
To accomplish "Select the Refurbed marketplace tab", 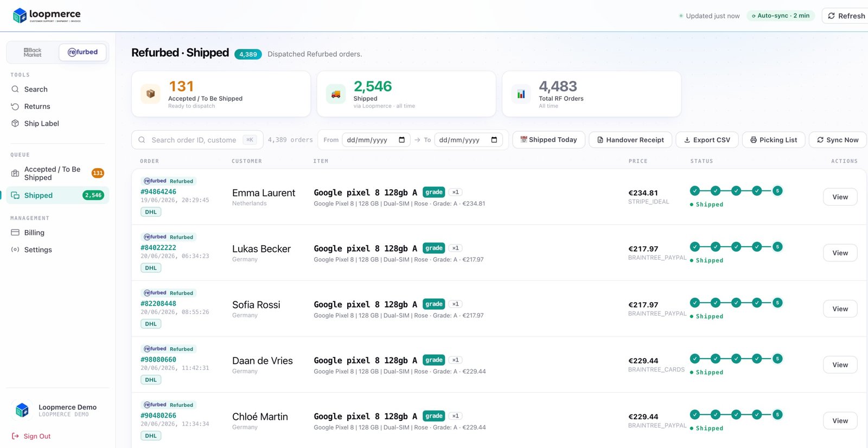I will click(82, 52).
